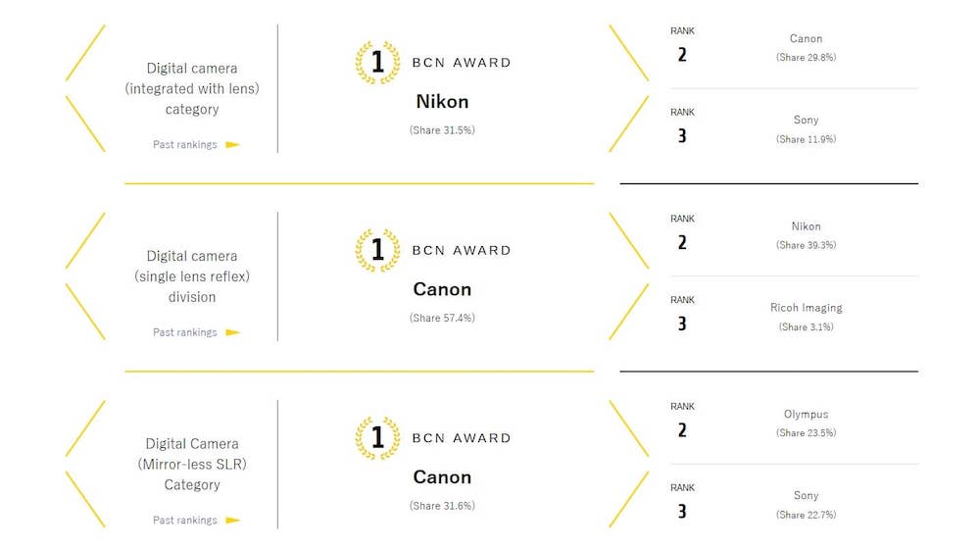The image size is (980, 549).
Task: Click the Ricoh Imaging rank 3 entry
Action: 806,308
